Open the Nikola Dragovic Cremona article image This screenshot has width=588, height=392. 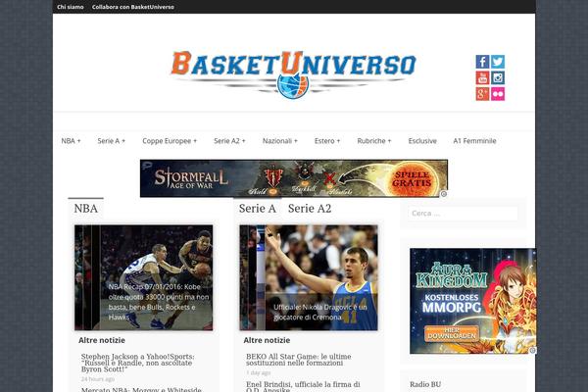(x=309, y=277)
